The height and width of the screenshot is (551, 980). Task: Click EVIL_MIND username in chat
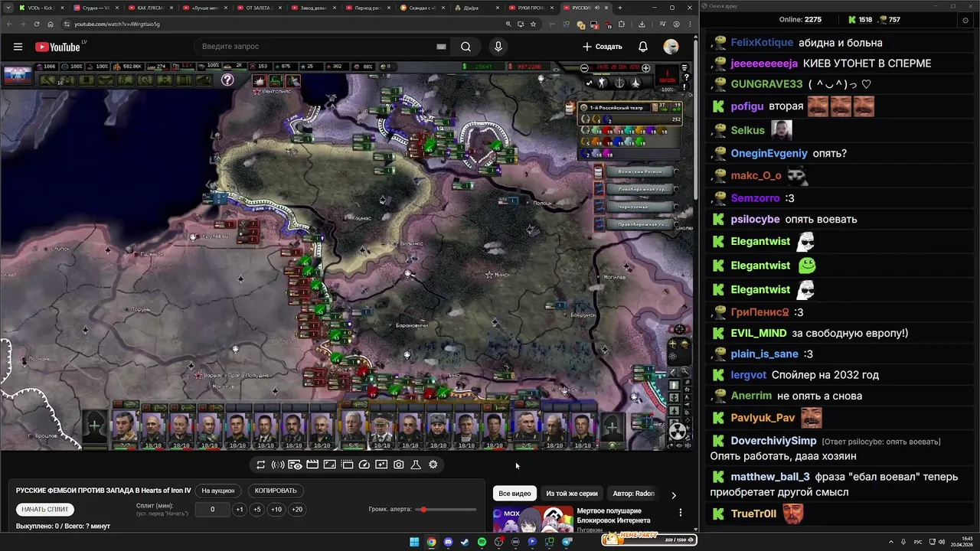click(x=759, y=334)
